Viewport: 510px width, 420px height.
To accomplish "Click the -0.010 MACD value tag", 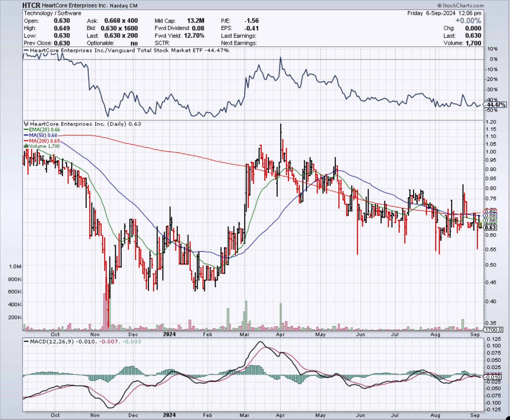I will tap(493, 377).
